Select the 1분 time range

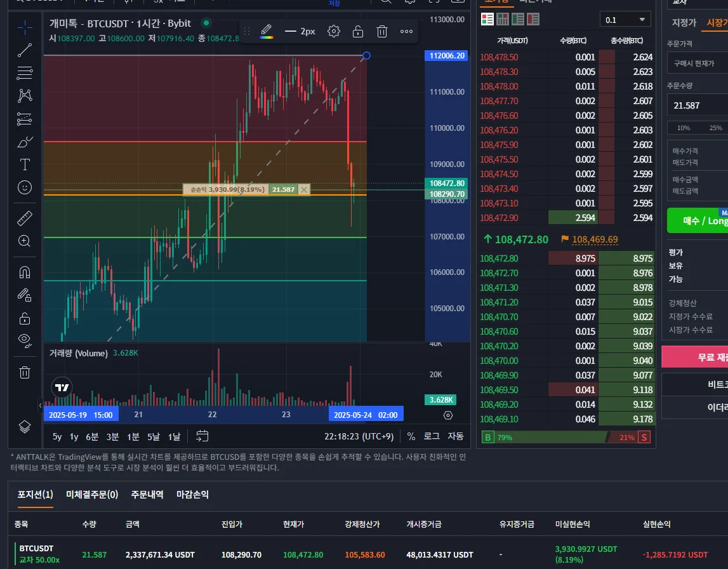133,437
